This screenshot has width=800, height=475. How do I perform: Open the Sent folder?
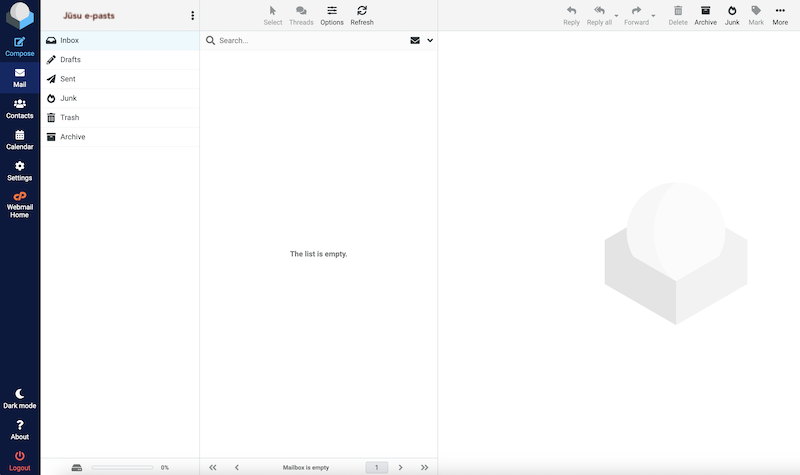[x=68, y=79]
